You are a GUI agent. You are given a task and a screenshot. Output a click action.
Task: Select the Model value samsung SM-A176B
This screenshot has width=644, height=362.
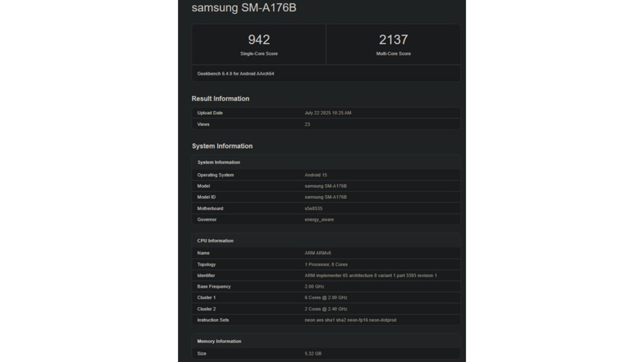pyautogui.click(x=326, y=186)
